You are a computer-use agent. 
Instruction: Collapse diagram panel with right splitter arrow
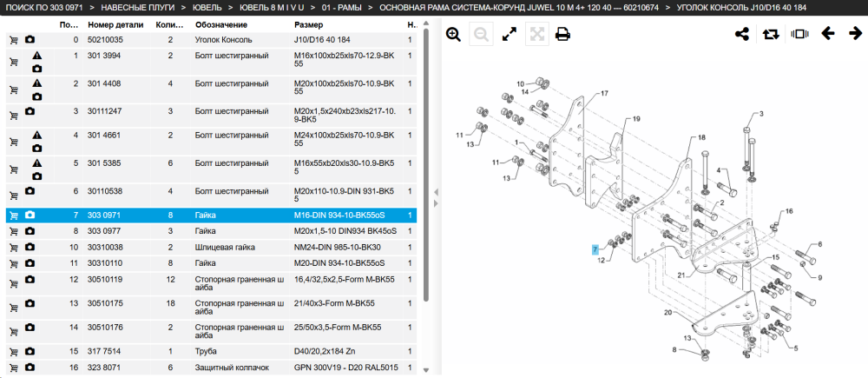437,204
